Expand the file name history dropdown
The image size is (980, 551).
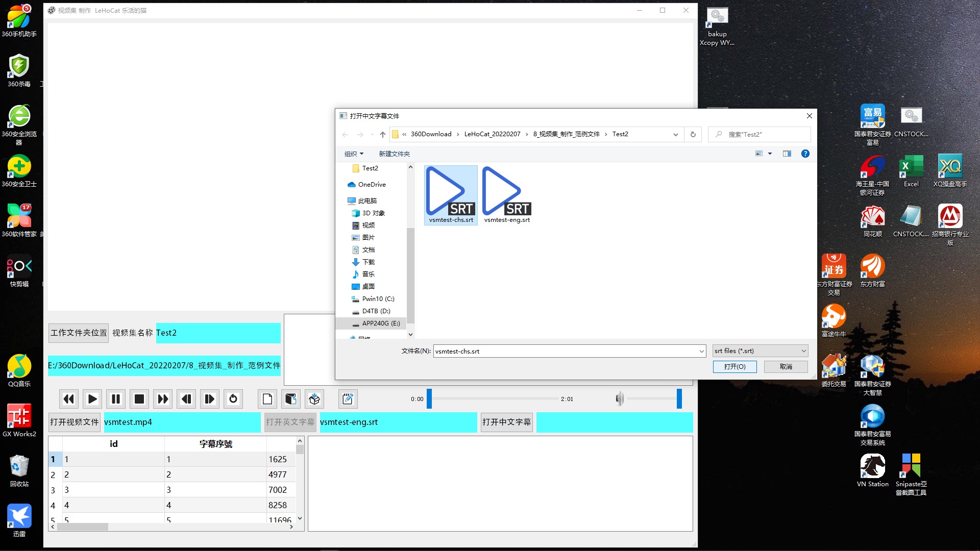701,351
